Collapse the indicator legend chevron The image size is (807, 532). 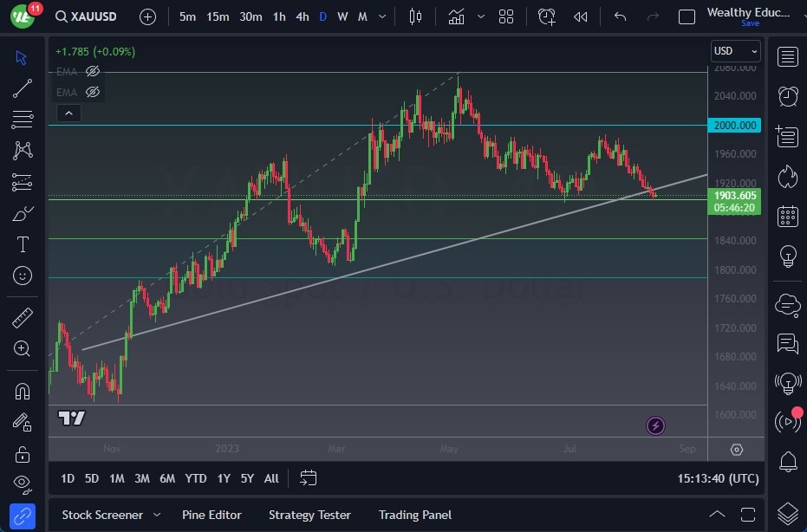[68, 113]
